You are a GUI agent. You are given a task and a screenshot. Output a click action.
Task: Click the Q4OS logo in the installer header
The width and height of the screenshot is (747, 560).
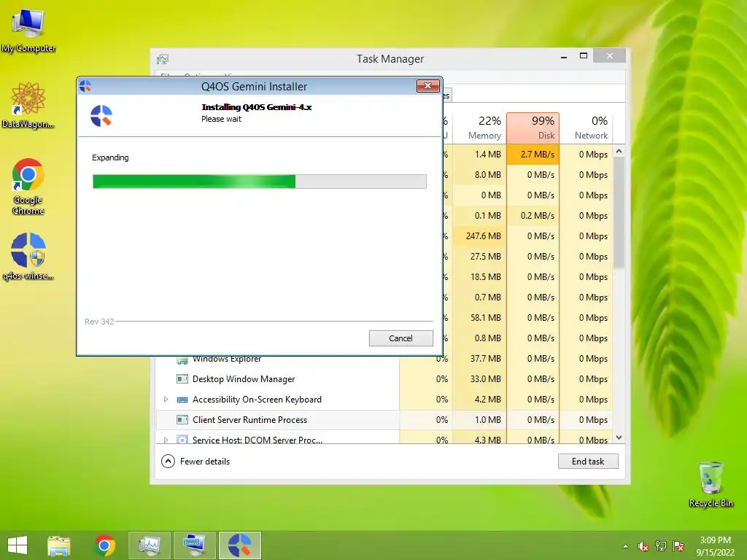pyautogui.click(x=101, y=116)
